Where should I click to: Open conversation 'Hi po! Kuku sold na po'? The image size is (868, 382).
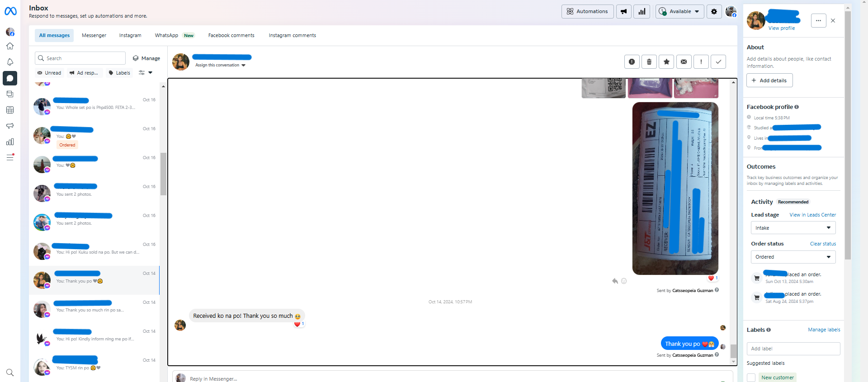point(94,251)
